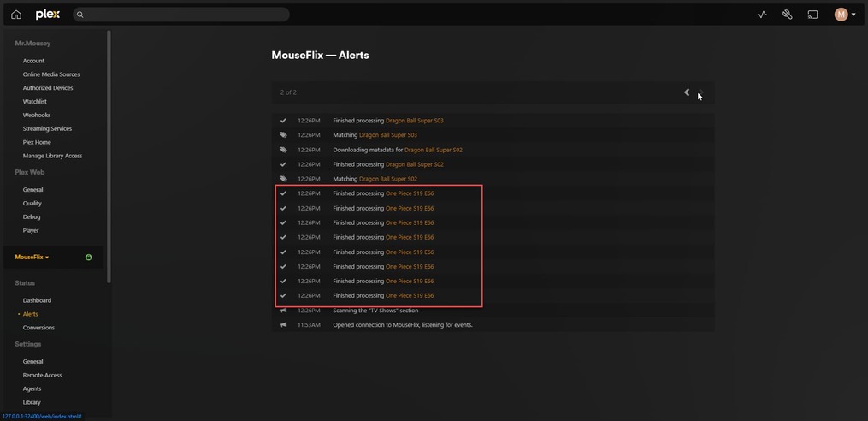Screen dimensions: 868x421
Task: Click tag icon on Downloading metadata row
Action: click(x=283, y=150)
